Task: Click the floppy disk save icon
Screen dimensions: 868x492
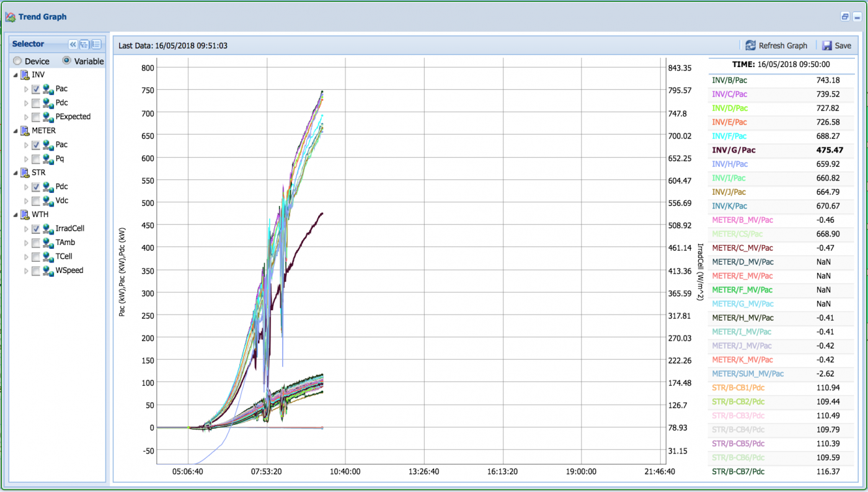Action: [x=827, y=45]
